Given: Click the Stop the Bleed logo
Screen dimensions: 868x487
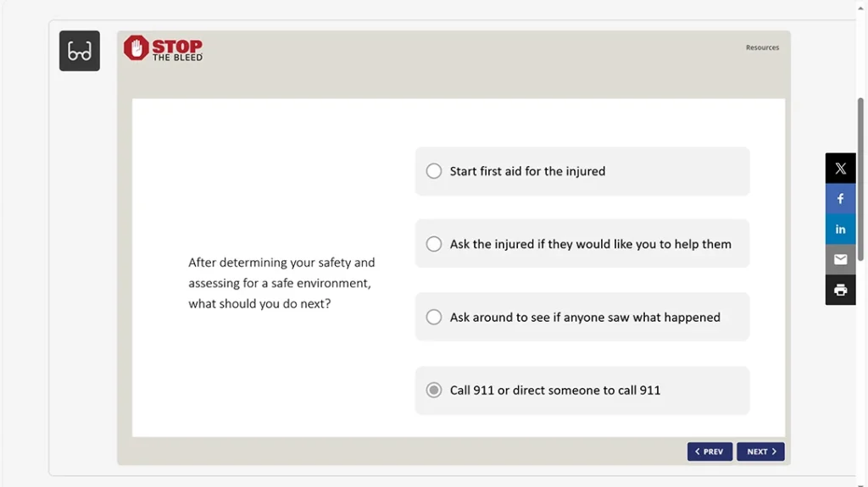Looking at the screenshot, I should coord(164,48).
